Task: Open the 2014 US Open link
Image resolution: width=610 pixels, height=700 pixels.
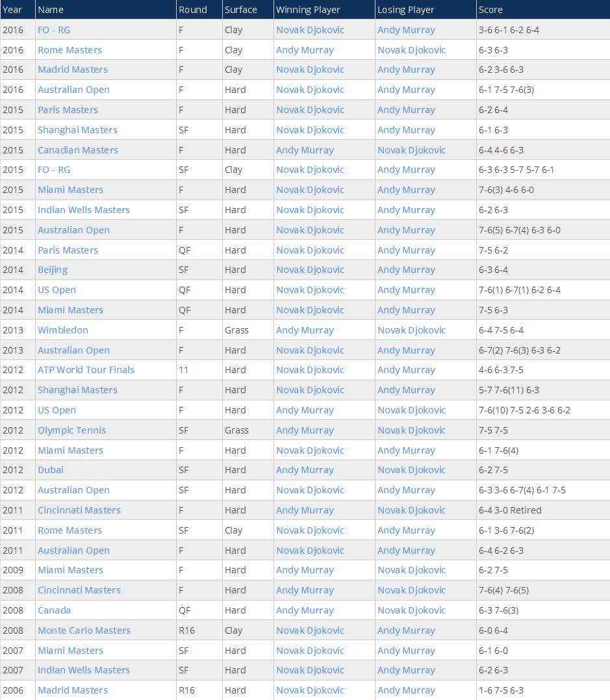Action: 57,290
